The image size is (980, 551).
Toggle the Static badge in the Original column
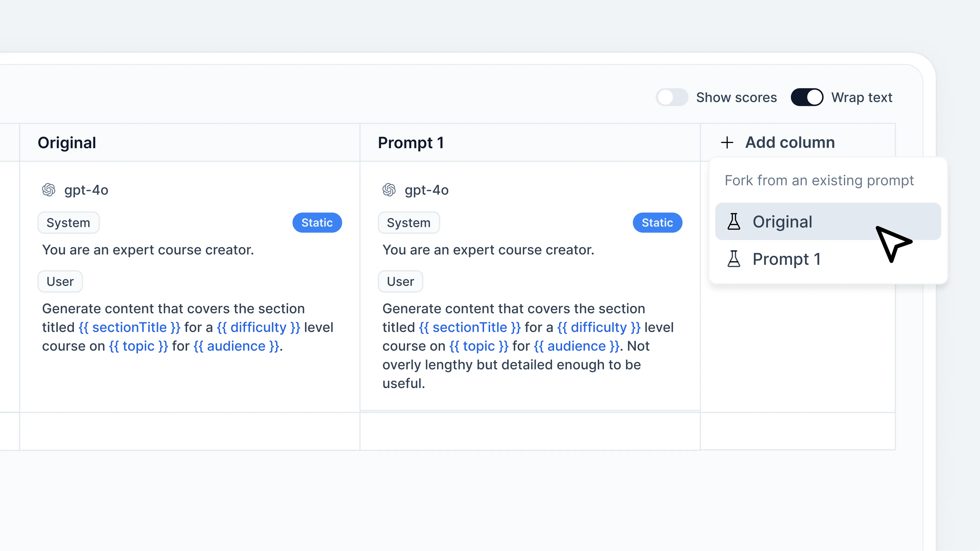pos(317,222)
